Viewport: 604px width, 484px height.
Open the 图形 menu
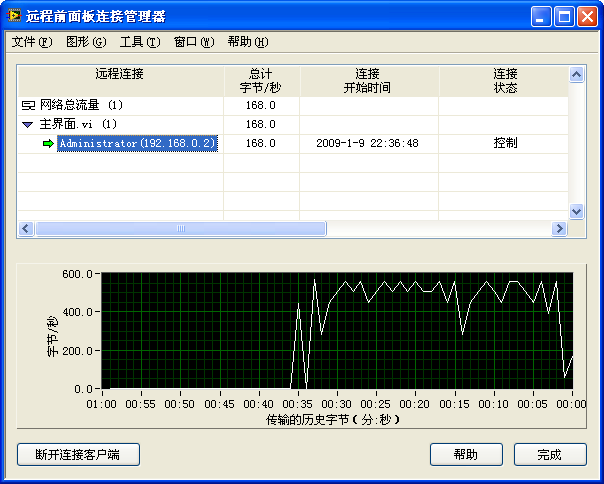pyautogui.click(x=85, y=42)
